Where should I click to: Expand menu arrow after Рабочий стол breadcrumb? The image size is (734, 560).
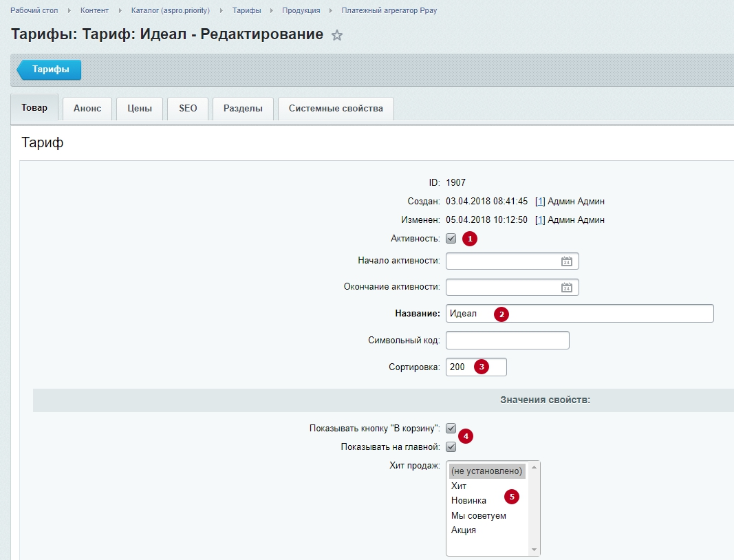pyautogui.click(x=69, y=10)
